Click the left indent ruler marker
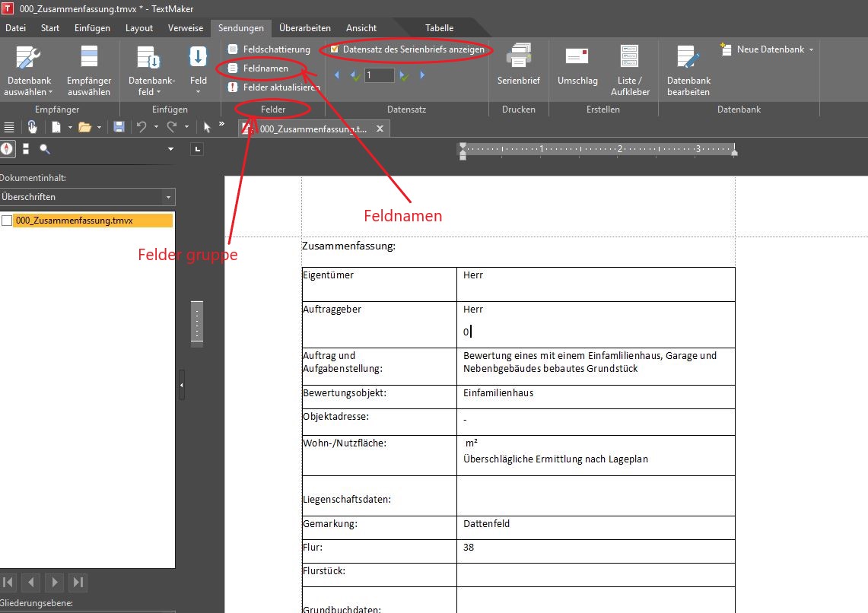Viewport: 868px width, 613px height. pos(463,151)
